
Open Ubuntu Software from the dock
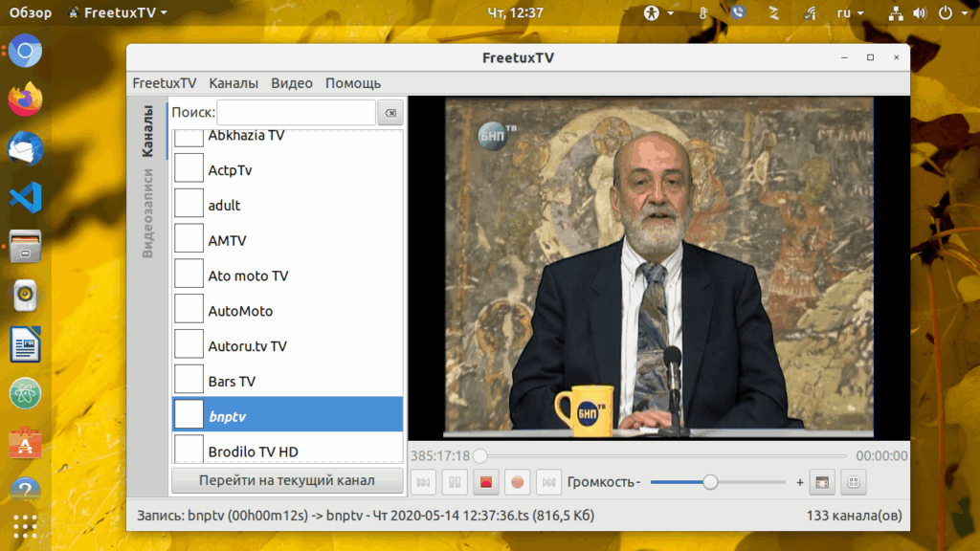pos(25,442)
